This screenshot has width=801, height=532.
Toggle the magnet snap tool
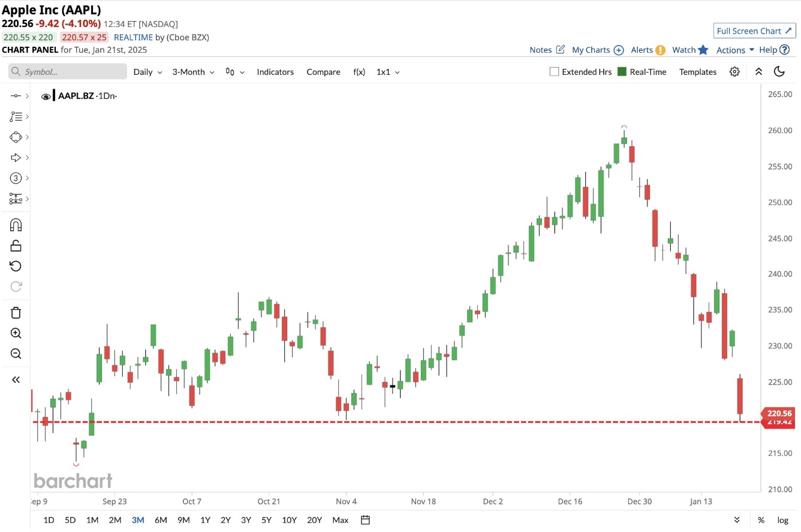(16, 225)
